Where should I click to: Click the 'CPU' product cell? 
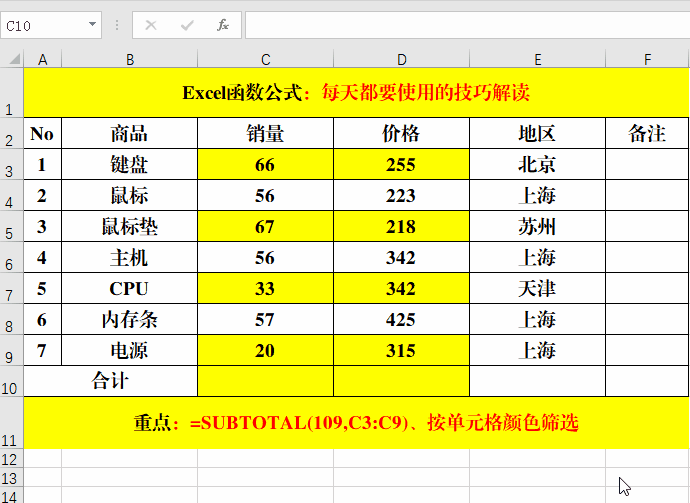(x=129, y=288)
